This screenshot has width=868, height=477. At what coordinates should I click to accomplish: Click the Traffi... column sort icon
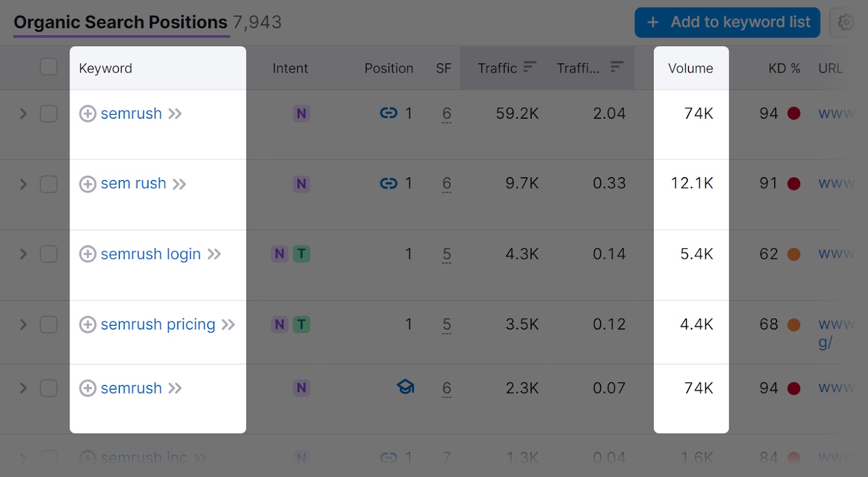click(617, 67)
